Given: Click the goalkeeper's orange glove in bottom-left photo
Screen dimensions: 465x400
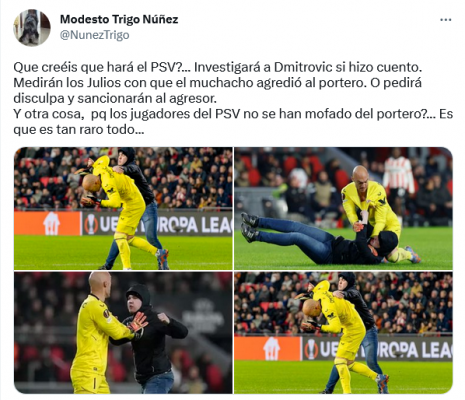Looking at the screenshot, I should point(138,322).
